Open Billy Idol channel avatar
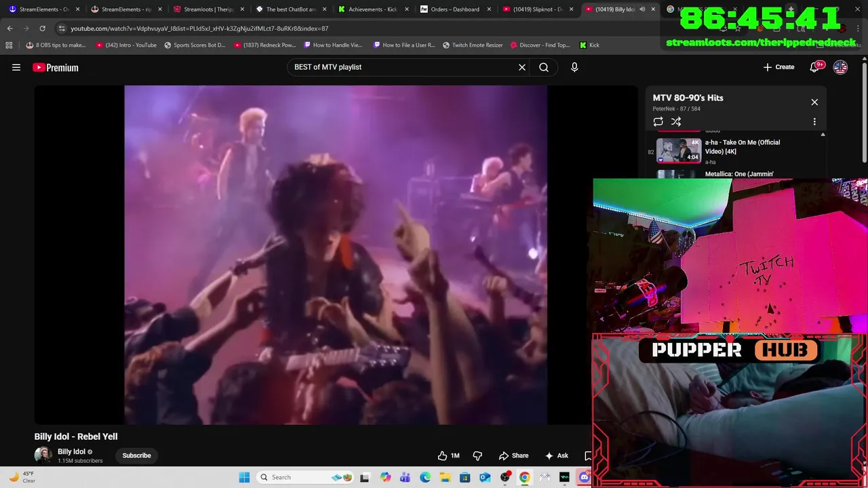This screenshot has width=868, height=488. 43,455
